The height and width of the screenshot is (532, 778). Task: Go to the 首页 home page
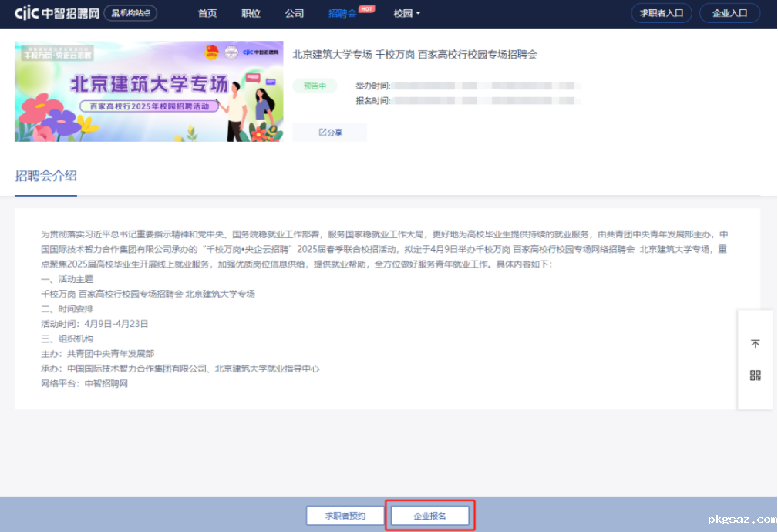(207, 14)
